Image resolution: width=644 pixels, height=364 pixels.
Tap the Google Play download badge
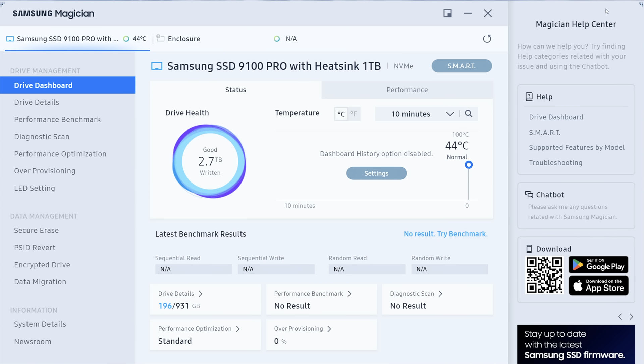point(598,265)
